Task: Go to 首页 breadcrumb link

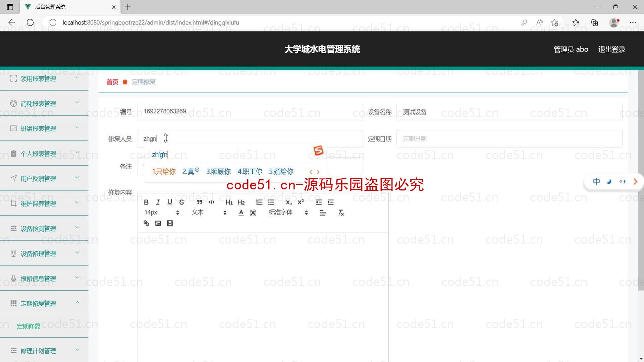Action: pyautogui.click(x=112, y=82)
